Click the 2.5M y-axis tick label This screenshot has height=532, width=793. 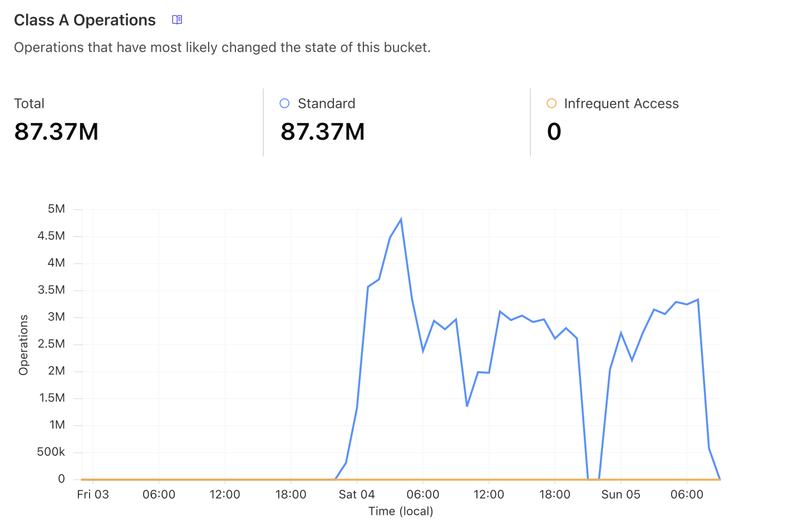pos(51,344)
